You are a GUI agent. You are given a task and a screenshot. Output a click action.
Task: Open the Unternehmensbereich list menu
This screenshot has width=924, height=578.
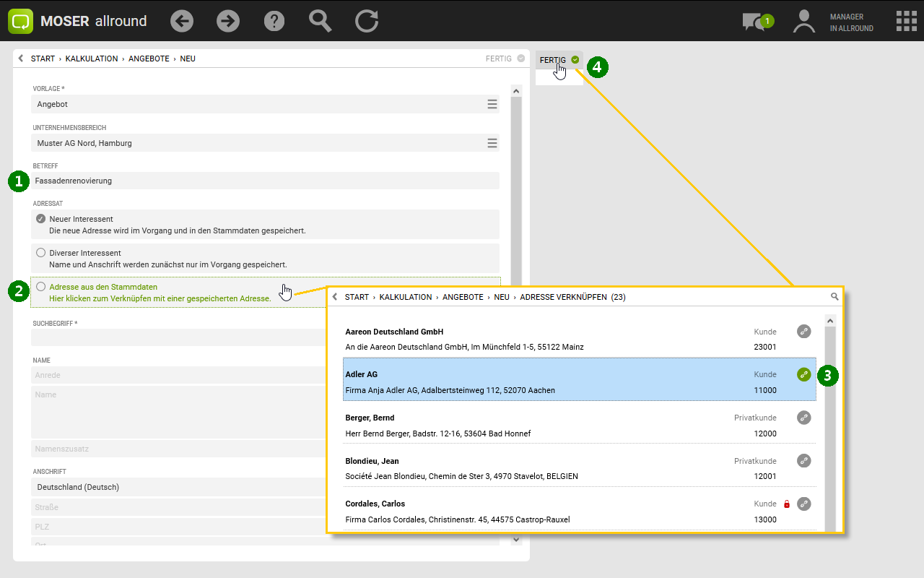pyautogui.click(x=492, y=143)
